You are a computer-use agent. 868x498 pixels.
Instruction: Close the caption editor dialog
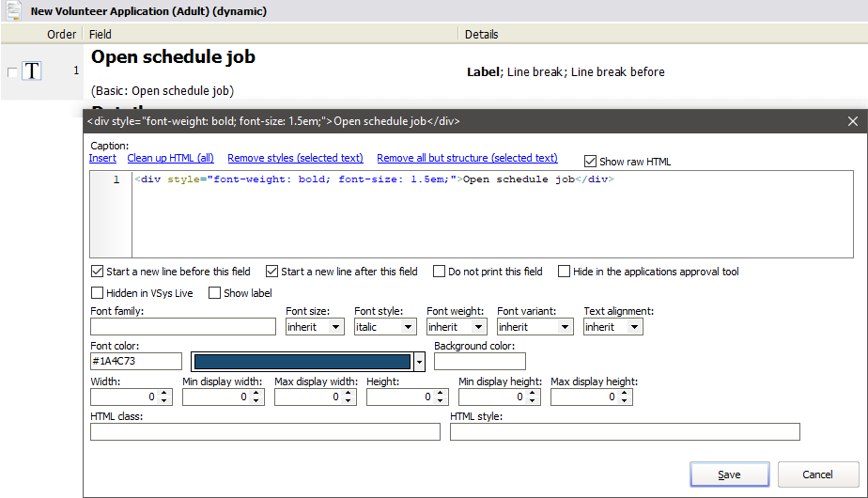tap(852, 122)
